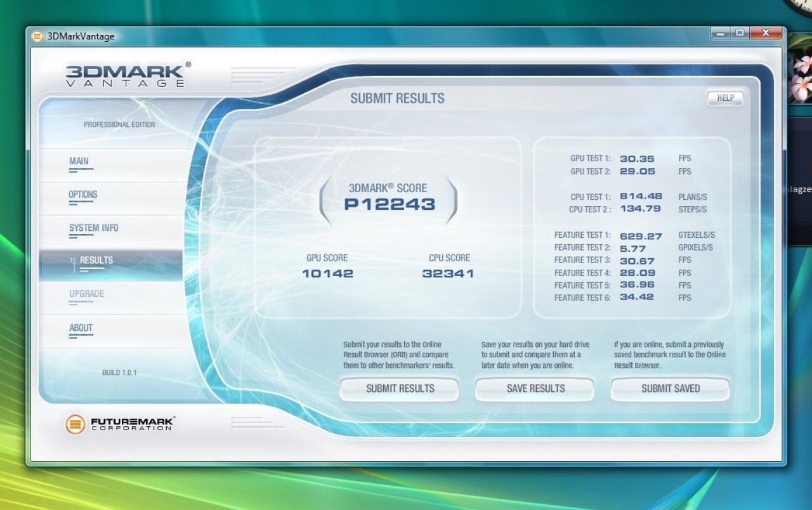Click the 3DMark Vantage logo
This screenshot has width=812, height=510.
(x=128, y=74)
